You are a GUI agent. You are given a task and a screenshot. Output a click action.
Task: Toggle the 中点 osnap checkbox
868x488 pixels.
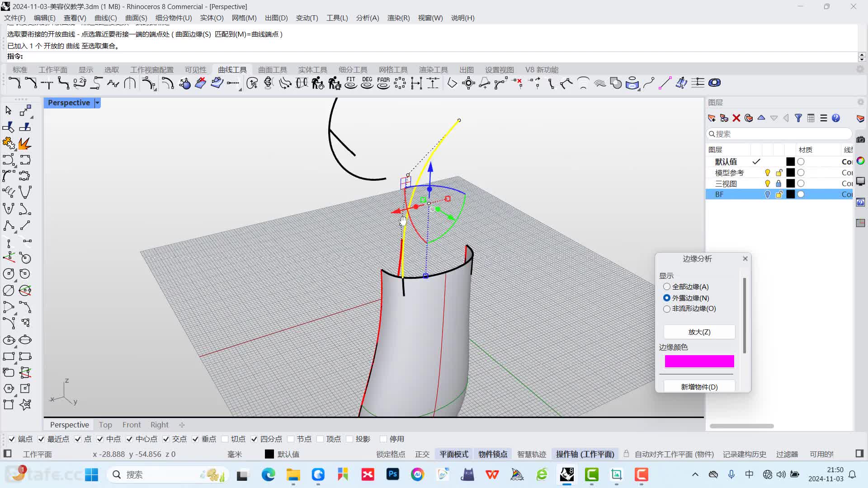100,439
